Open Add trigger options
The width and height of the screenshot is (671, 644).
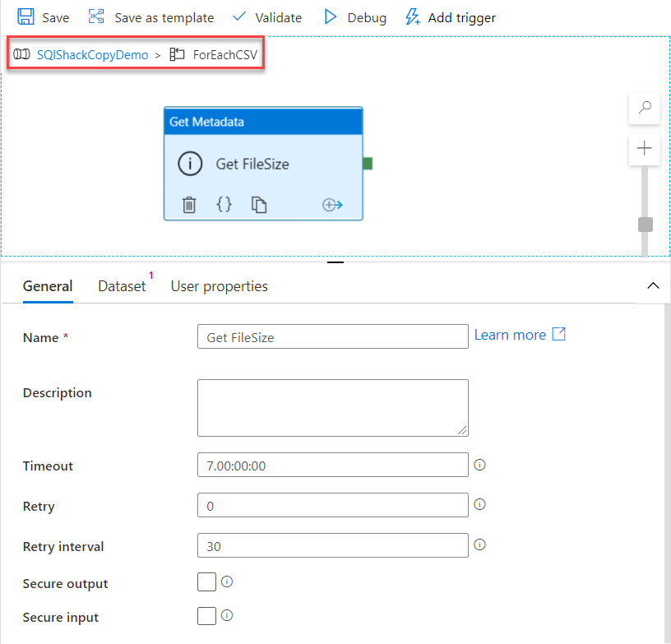411,16
